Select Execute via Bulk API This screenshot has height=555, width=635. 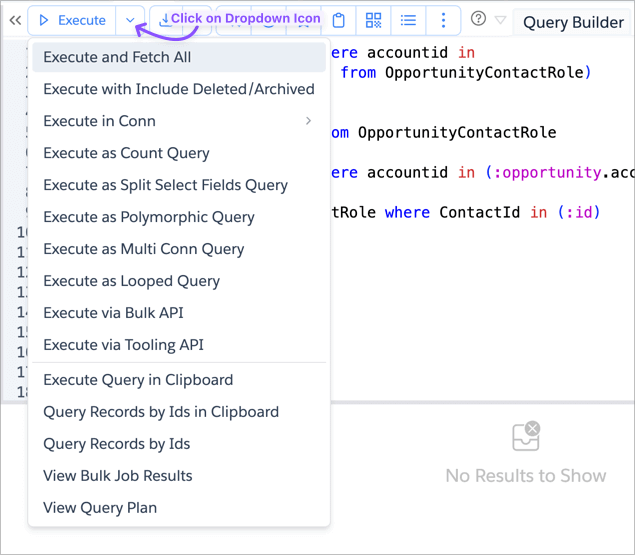coord(113,313)
